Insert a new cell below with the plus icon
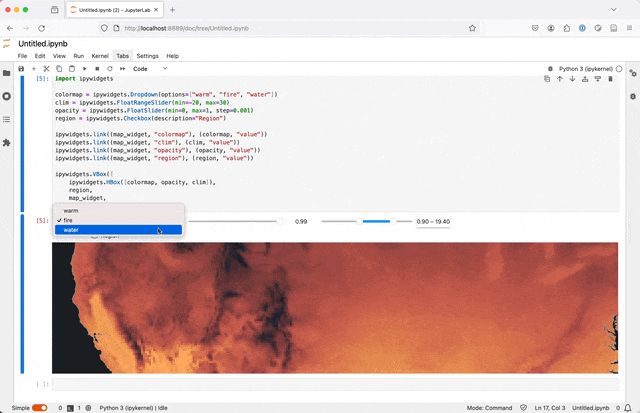 point(34,69)
